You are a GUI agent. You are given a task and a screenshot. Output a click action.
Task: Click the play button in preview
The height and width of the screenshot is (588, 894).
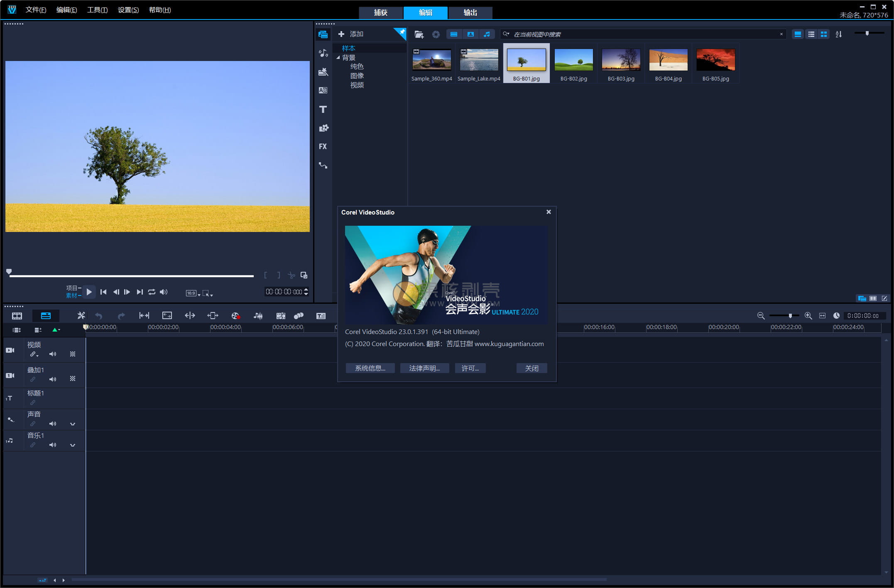89,292
